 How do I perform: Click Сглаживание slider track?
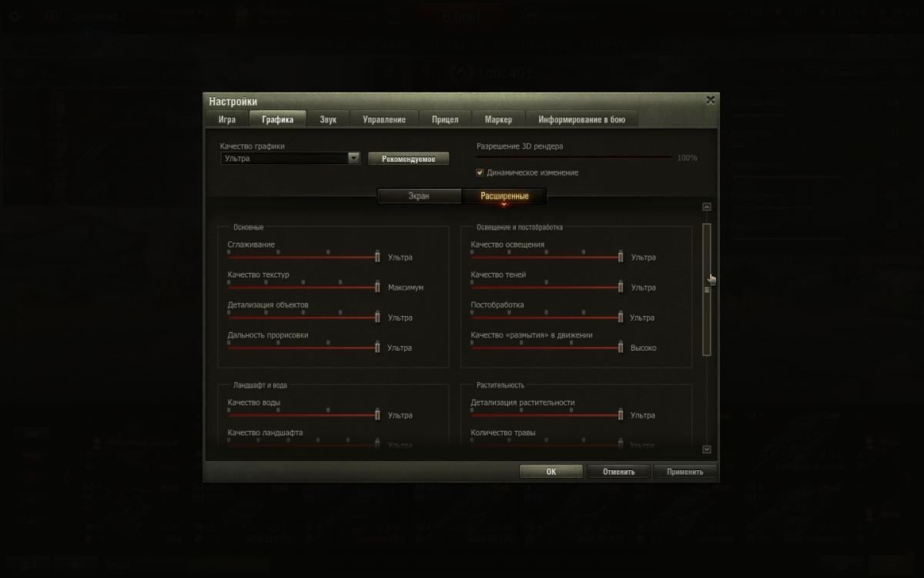[x=303, y=257]
